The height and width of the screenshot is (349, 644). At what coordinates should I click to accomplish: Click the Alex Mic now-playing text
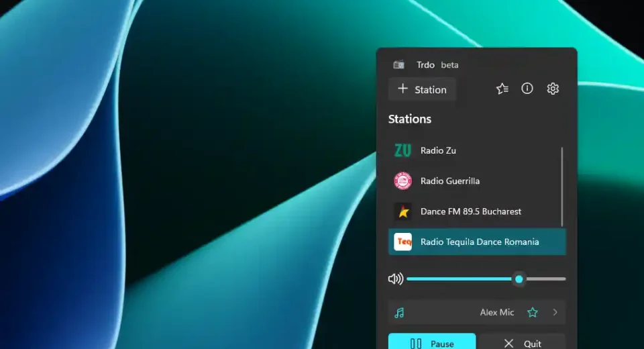point(496,312)
